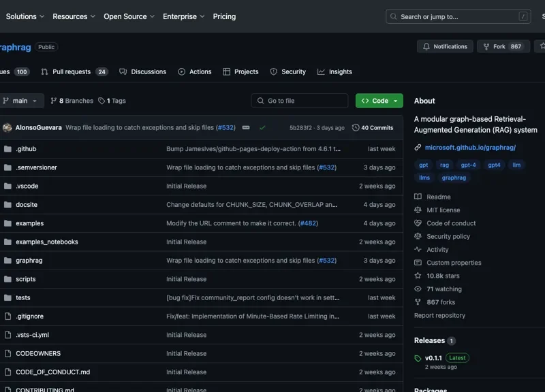Image resolution: width=545 pixels, height=392 pixels.
Task: Open the Security tab
Action: [288, 72]
